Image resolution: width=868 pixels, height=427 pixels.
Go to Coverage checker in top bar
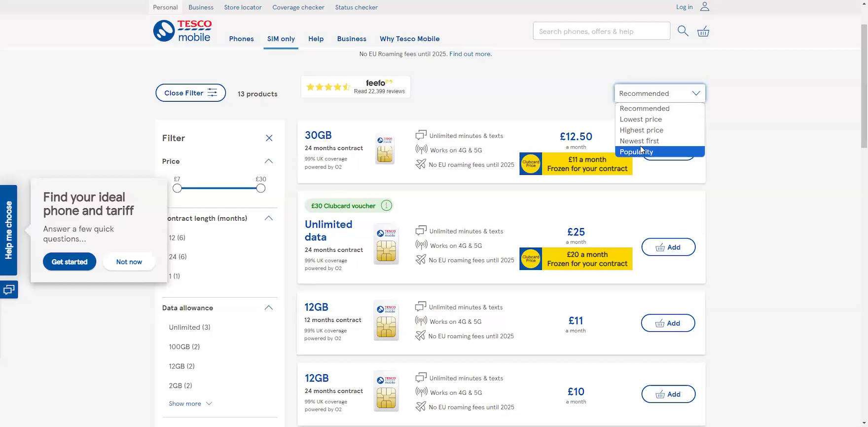(x=298, y=7)
